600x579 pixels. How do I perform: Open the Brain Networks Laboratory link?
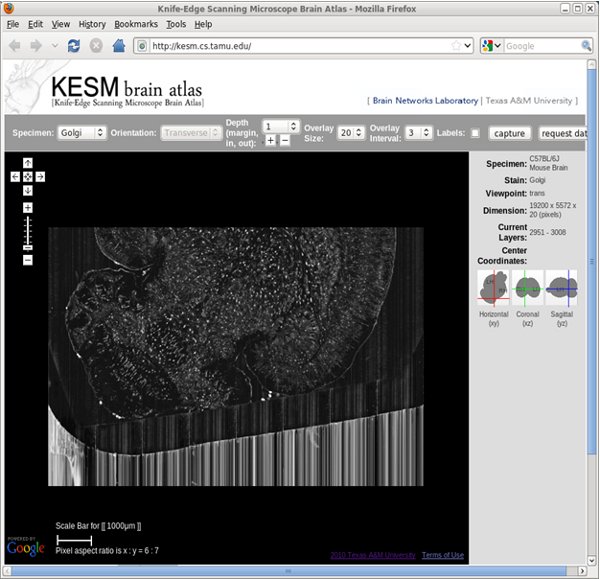coord(425,101)
